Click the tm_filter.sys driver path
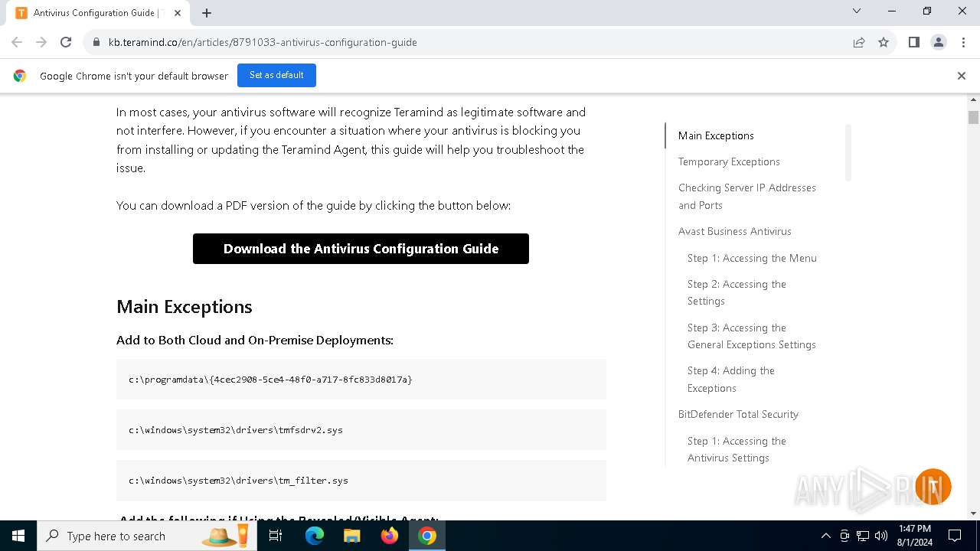 [x=238, y=481]
